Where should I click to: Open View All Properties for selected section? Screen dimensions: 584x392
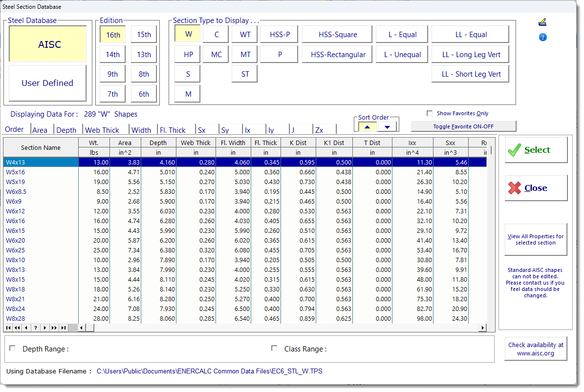pyautogui.click(x=536, y=240)
